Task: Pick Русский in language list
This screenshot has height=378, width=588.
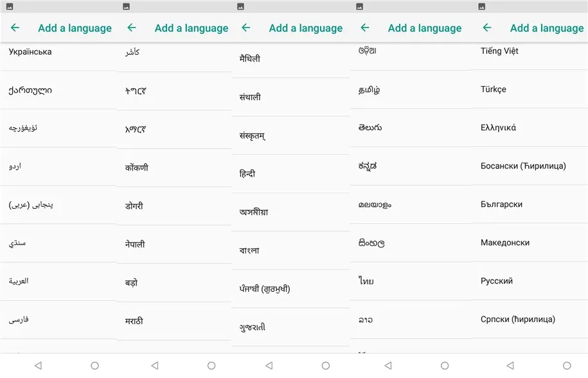Action: (530, 281)
